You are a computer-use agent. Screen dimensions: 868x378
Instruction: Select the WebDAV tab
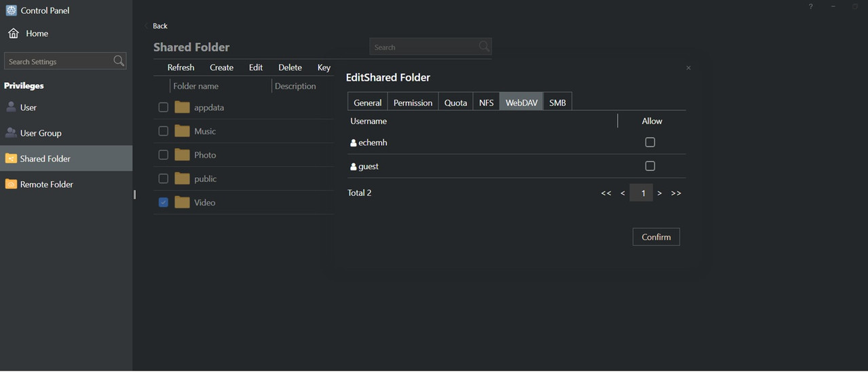pos(521,102)
